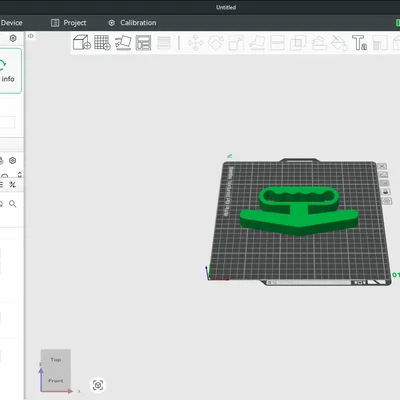Screen dimensions: 400x400
Task: Open the Mesh boolean tool
Action: (298, 43)
